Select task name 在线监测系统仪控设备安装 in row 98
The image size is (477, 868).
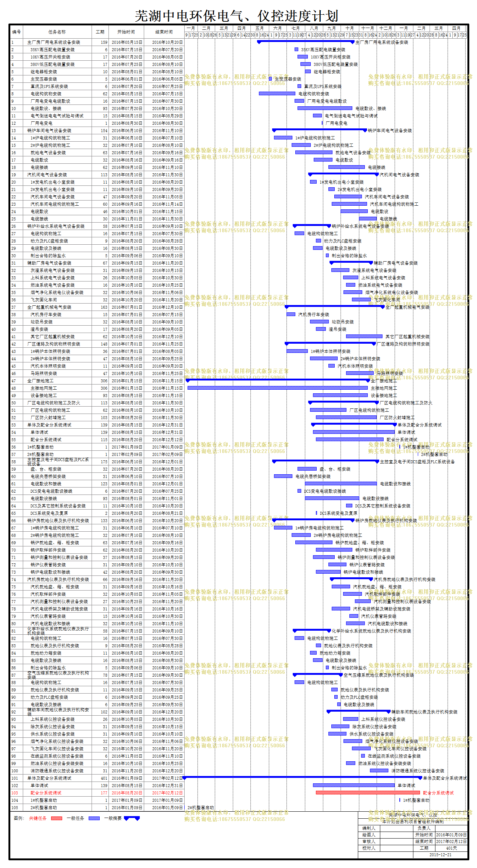[57, 756]
